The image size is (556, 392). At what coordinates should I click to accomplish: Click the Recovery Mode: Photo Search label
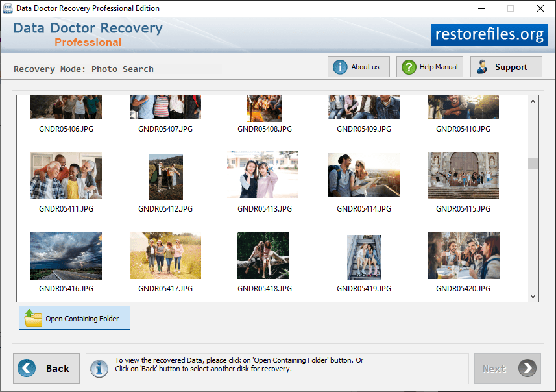tap(84, 69)
